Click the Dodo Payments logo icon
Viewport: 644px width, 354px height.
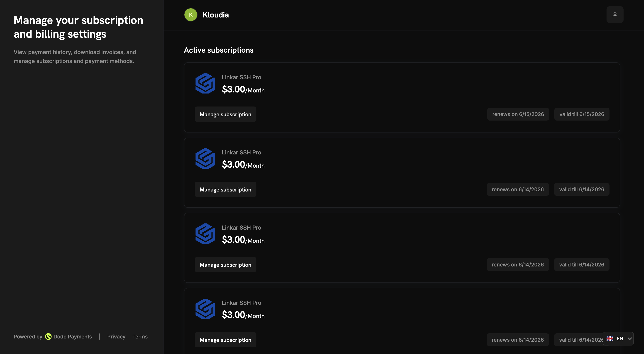pos(48,337)
